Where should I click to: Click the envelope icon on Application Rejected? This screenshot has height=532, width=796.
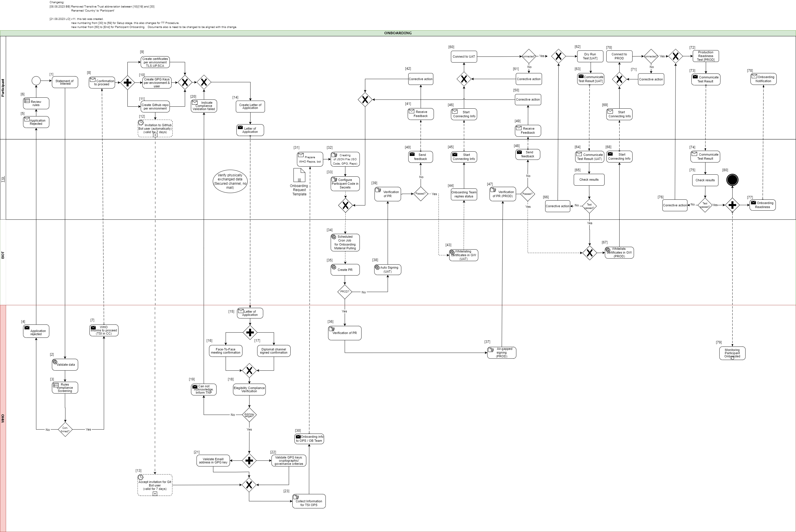[27, 120]
